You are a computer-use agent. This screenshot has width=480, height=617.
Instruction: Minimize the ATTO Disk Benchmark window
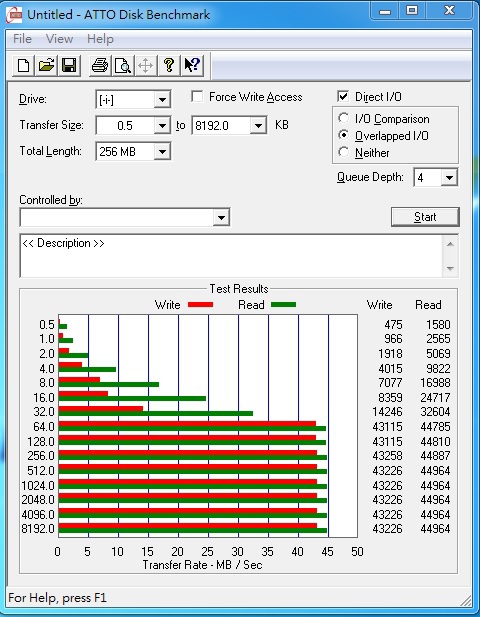click(384, 11)
